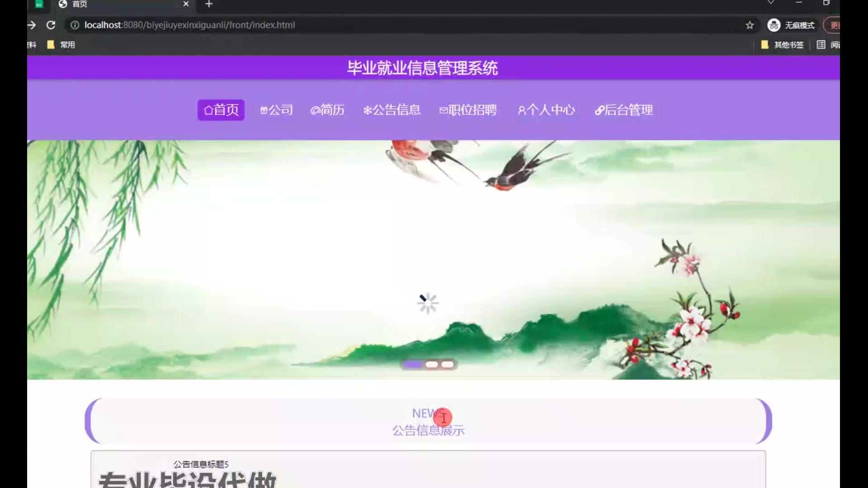The height and width of the screenshot is (488, 868).
Task: Open the 其他书签 bookmarks folder
Action: (x=783, y=45)
